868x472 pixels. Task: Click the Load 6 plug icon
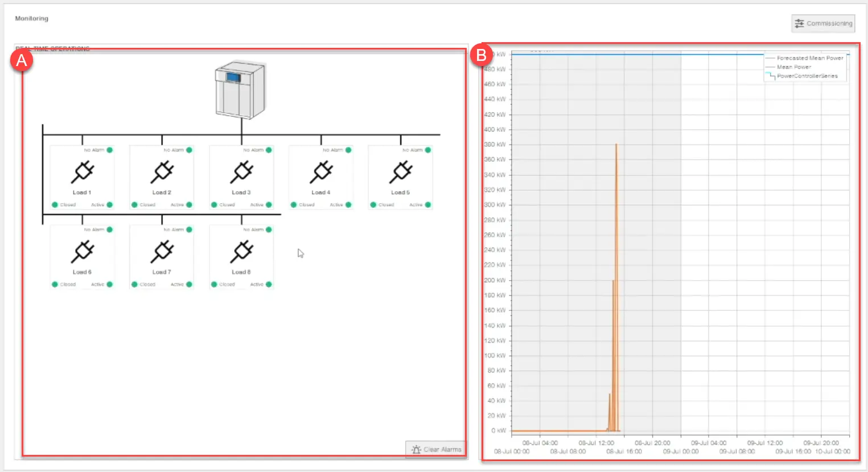click(83, 252)
